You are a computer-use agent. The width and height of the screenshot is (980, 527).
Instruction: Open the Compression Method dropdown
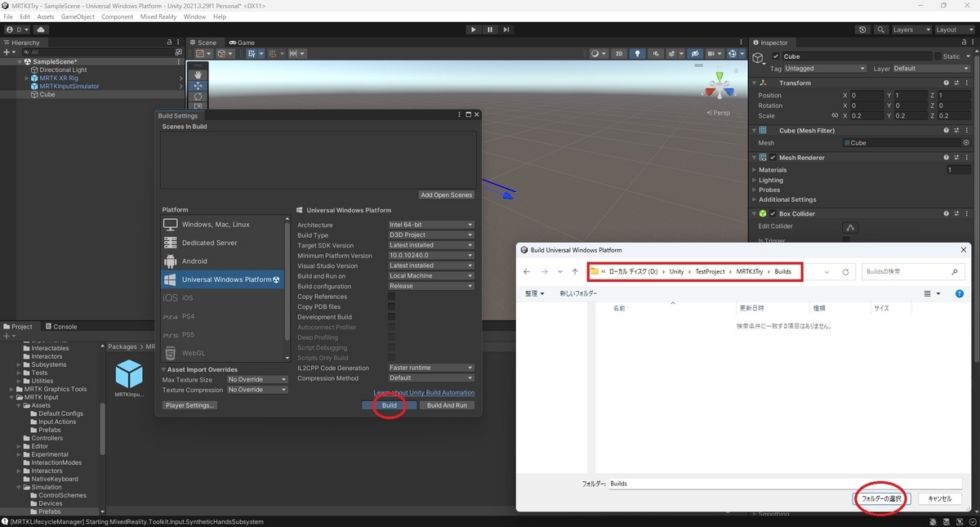pos(431,378)
